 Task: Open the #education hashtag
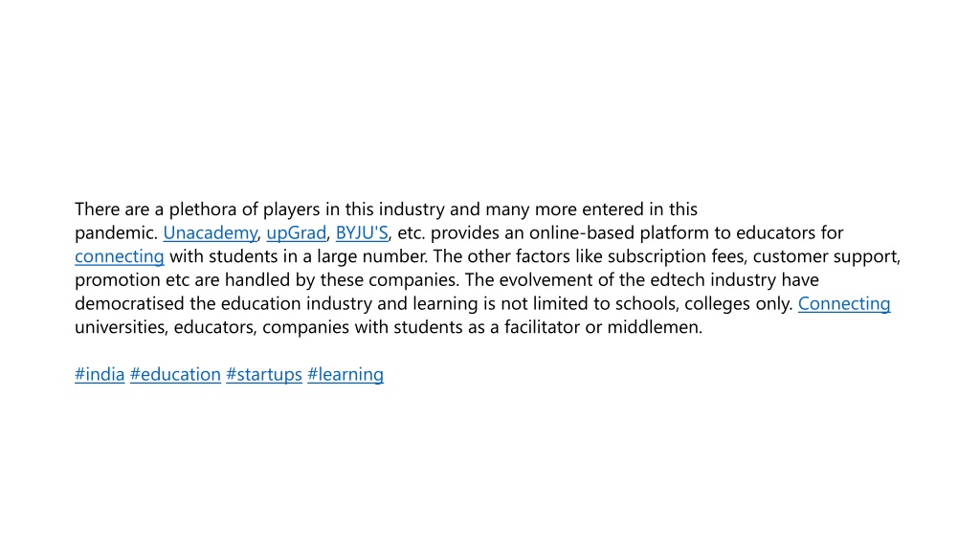click(x=175, y=374)
